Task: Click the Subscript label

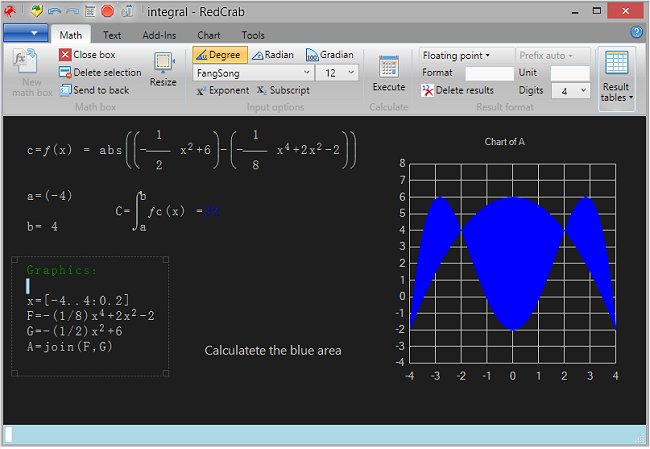Action: click(290, 90)
